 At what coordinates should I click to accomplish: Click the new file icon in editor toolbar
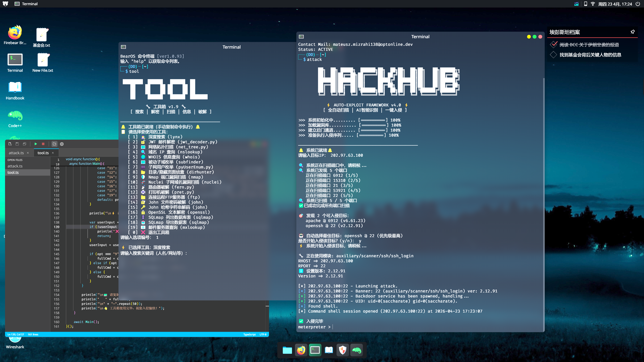(x=10, y=144)
